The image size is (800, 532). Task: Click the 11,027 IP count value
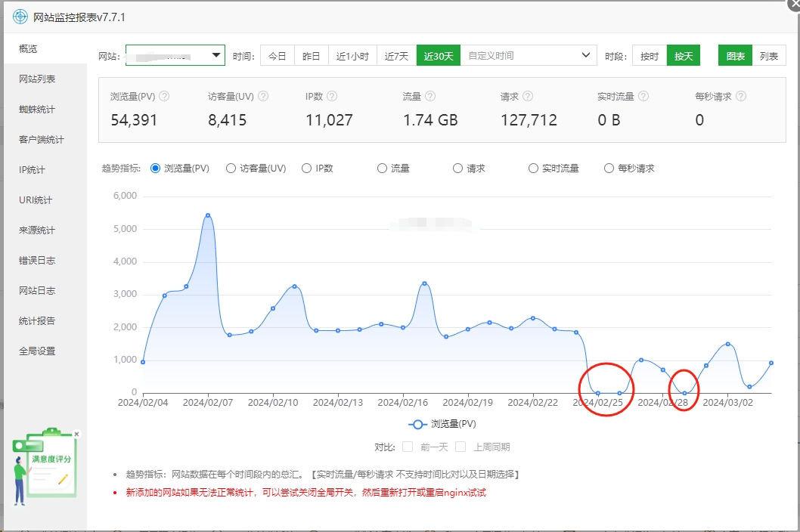pos(329,120)
